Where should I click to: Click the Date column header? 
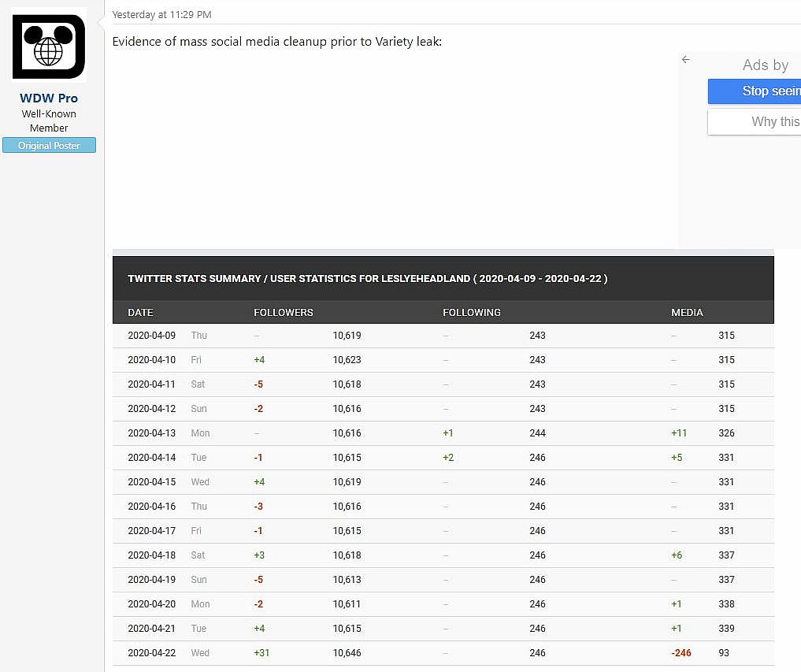point(140,313)
